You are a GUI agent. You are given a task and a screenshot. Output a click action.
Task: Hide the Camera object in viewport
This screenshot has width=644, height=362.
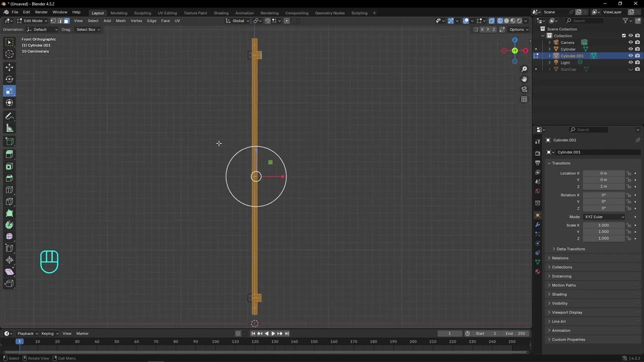(630, 43)
